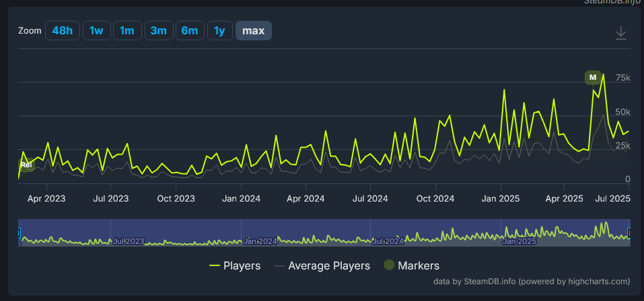Click the Apr 2025 axis label
The height and width of the screenshot is (301, 644).
point(565,198)
